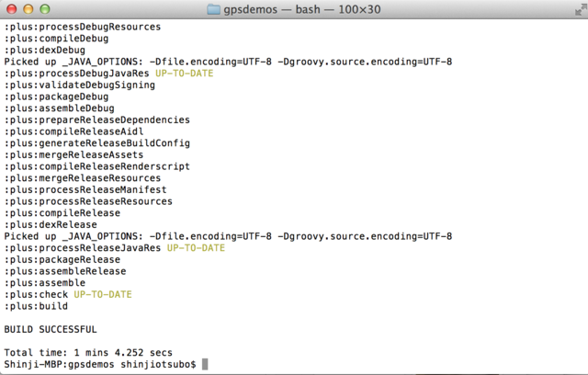Click the ':plus:compileDebug' line

tap(56, 39)
